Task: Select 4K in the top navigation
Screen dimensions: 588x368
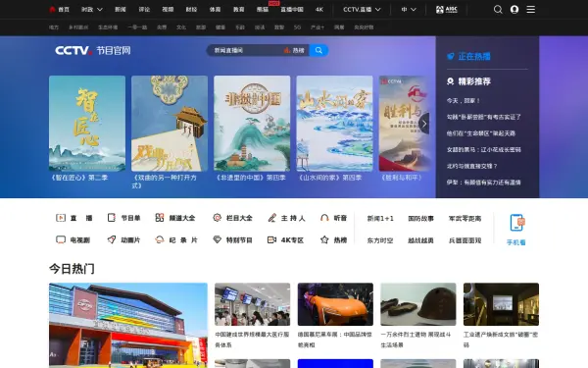Action: coord(319,10)
